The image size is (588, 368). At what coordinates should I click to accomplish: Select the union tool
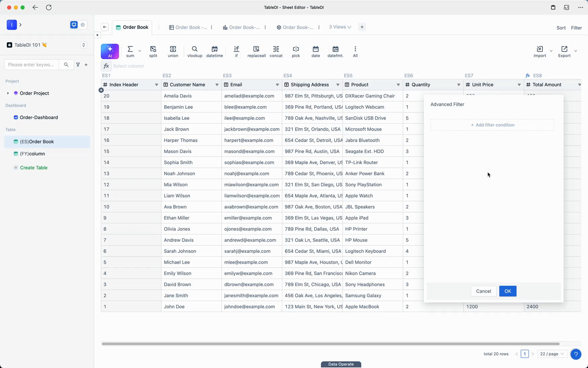[x=173, y=51]
